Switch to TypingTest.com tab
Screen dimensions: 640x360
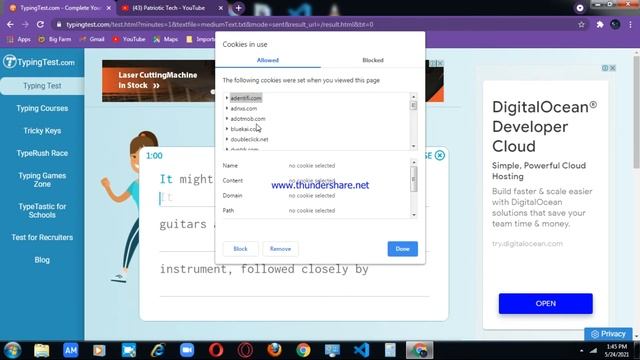(x=60, y=8)
